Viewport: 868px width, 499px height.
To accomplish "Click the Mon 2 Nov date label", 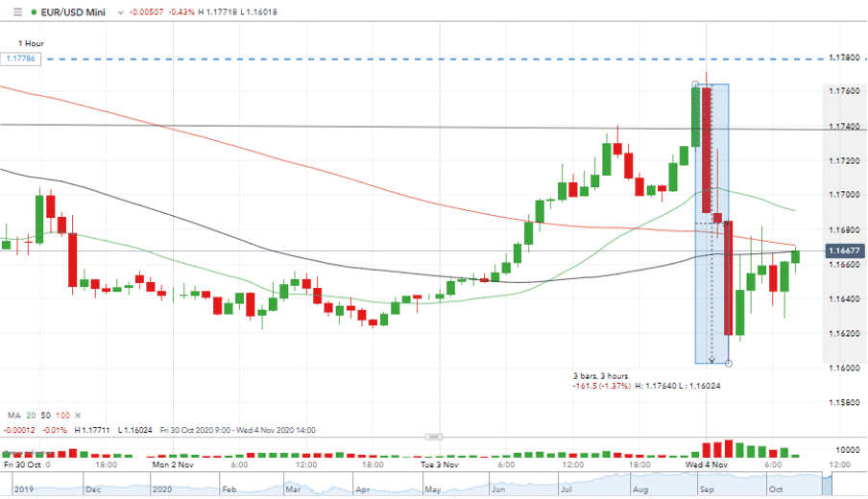I will tap(173, 464).
